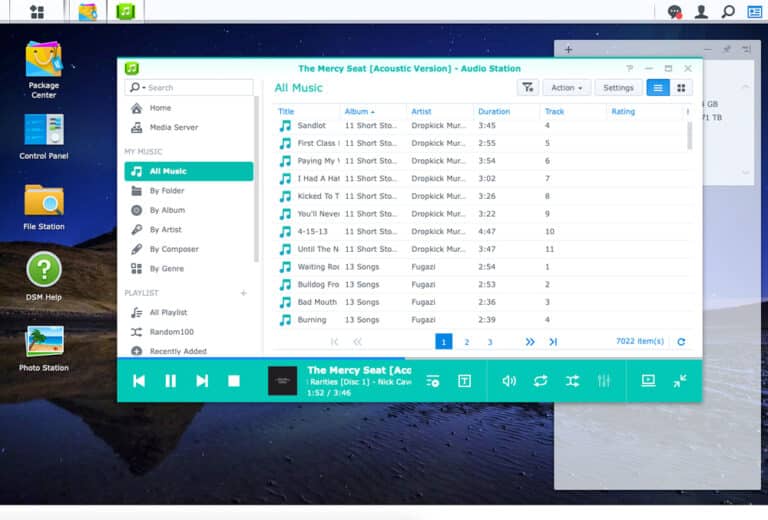Add a new playlist with plus
This screenshot has width=768, height=520.
coord(243,293)
